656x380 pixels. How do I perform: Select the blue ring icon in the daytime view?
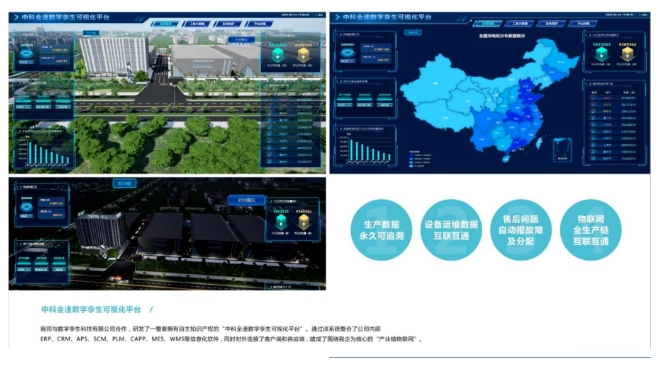coord(26,54)
